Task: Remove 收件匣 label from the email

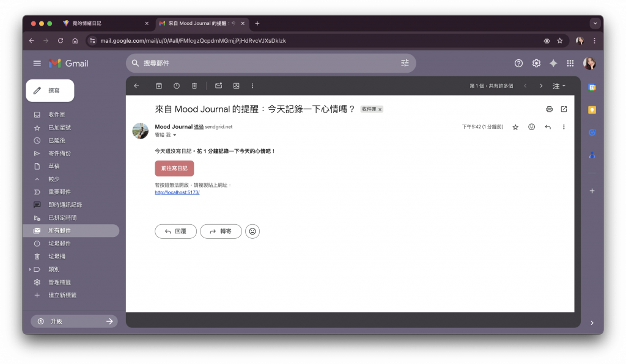Action: click(380, 109)
